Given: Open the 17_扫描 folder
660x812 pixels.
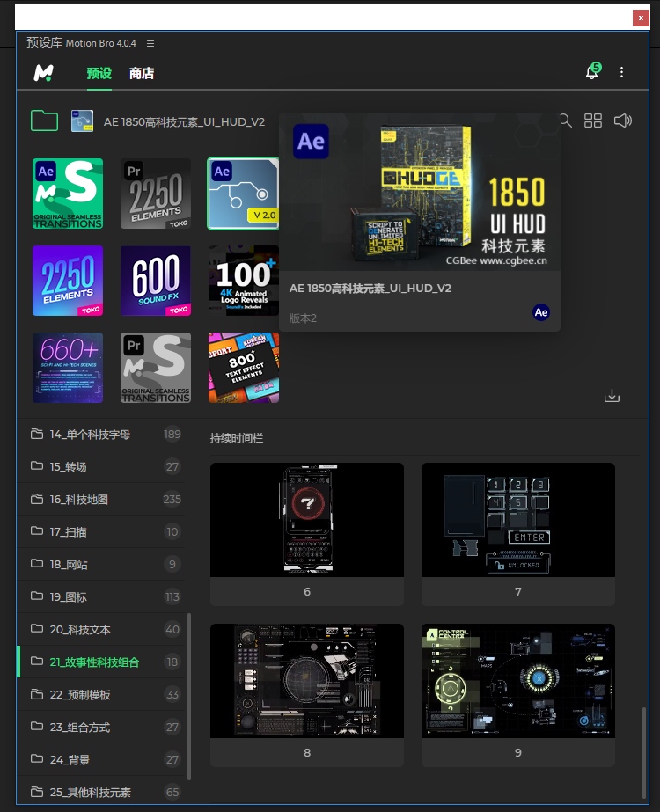Looking at the screenshot, I should (101, 532).
